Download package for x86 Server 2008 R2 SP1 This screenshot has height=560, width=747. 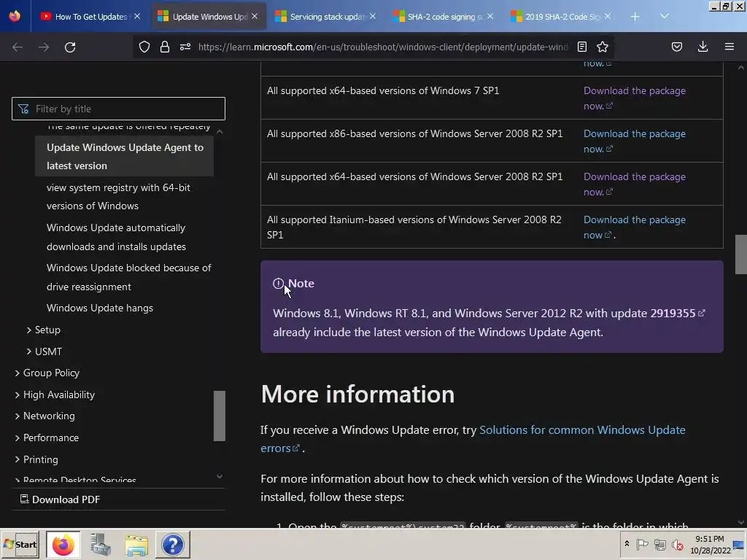pyautogui.click(x=635, y=141)
